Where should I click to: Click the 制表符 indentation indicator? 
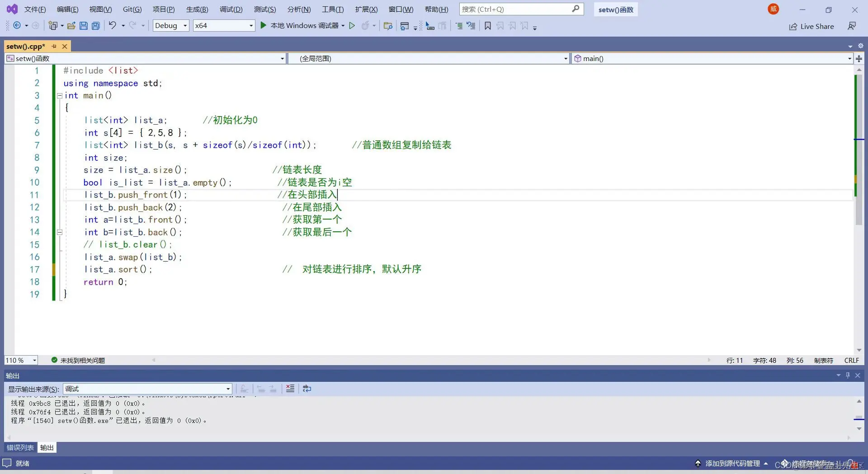(823, 360)
